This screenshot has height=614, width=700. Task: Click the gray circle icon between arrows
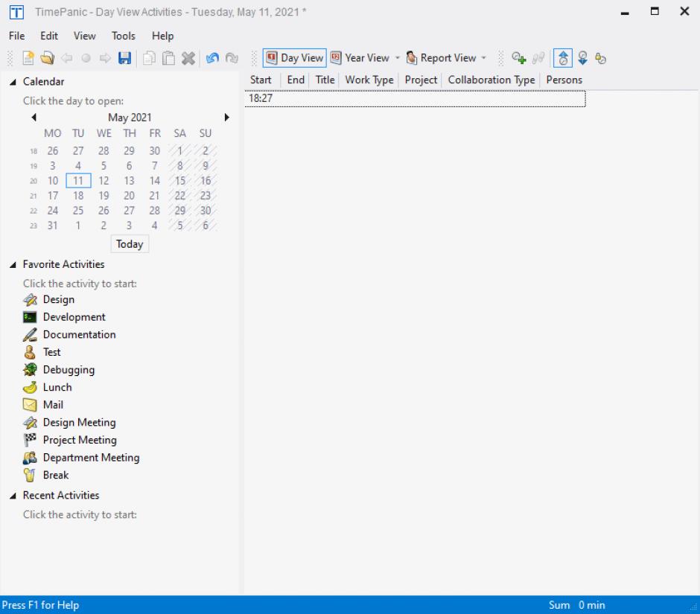(x=86, y=58)
